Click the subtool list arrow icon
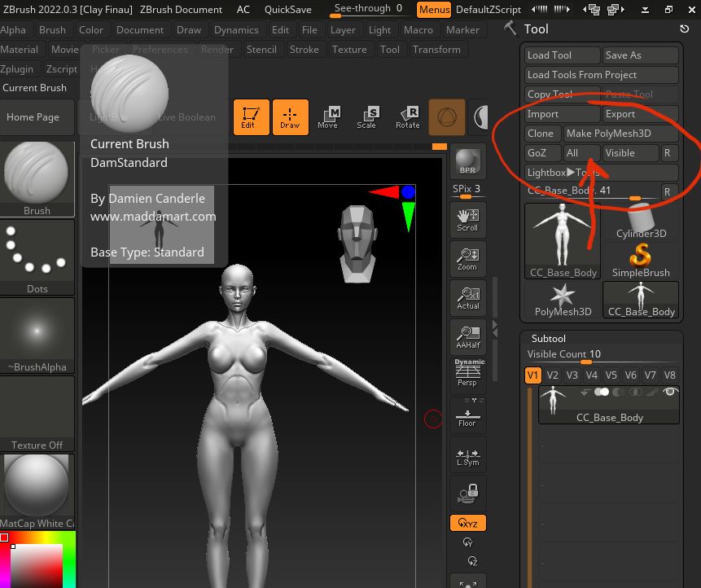This screenshot has height=588, width=701. tap(585, 393)
